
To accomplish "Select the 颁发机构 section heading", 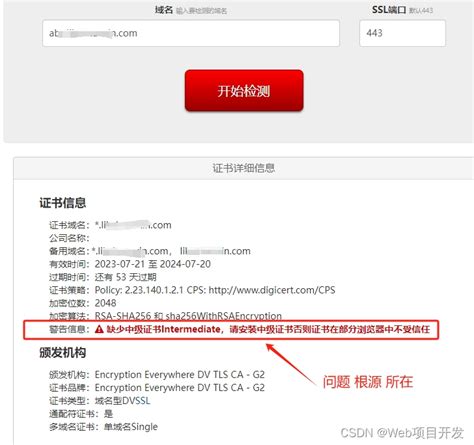I will pos(63,352).
